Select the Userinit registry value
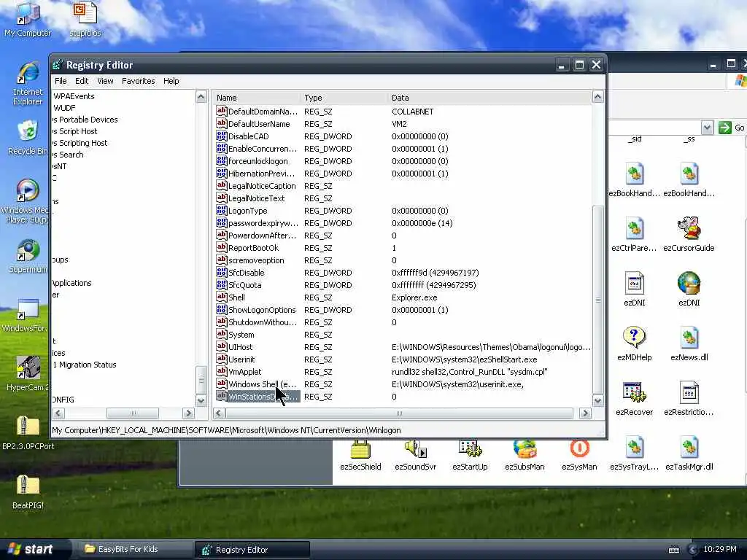The image size is (747, 560). pyautogui.click(x=241, y=359)
